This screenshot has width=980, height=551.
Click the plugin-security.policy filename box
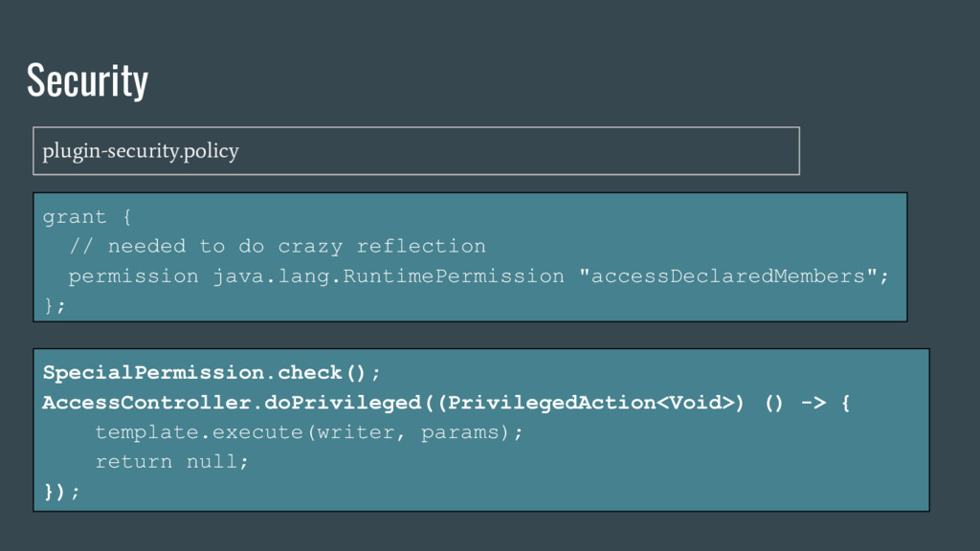[415, 151]
